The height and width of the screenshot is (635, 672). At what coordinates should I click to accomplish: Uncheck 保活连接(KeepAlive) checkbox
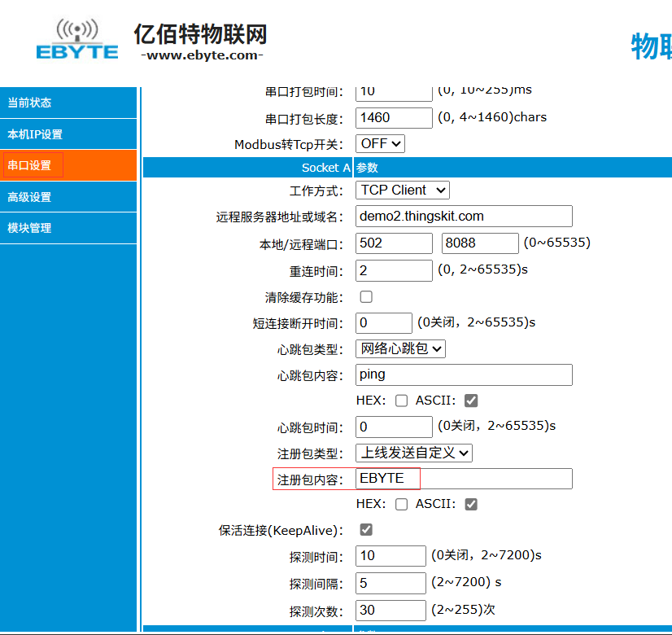click(366, 530)
